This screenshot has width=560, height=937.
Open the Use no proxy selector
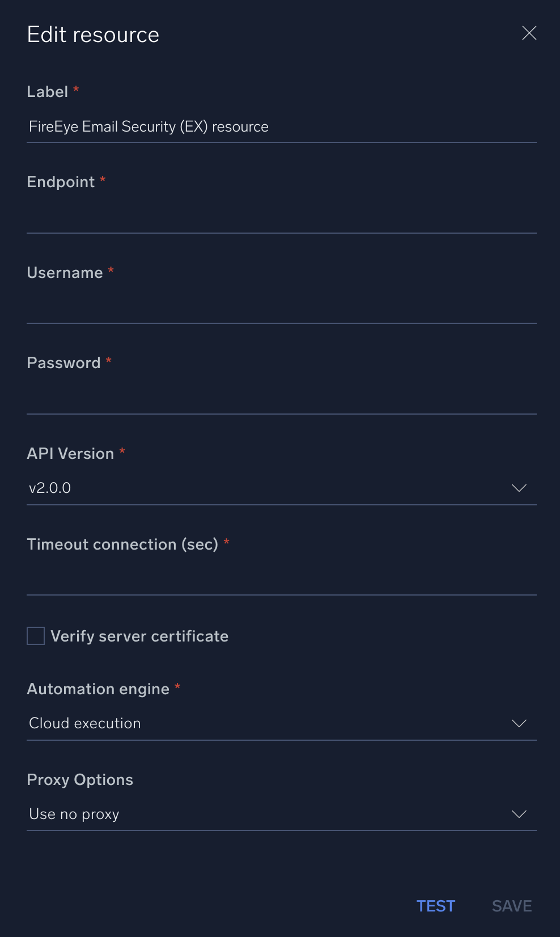pos(282,814)
